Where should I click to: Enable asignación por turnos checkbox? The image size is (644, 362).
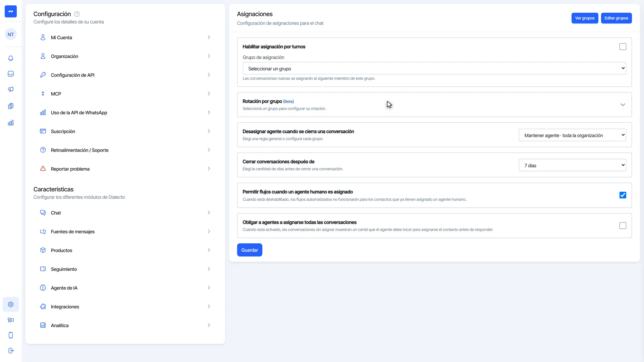(623, 47)
